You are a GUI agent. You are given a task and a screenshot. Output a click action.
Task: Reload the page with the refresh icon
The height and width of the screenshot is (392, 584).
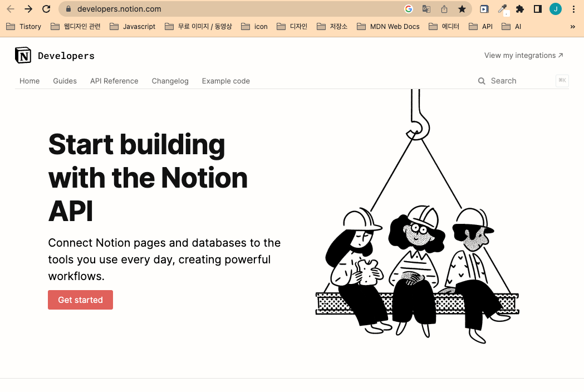click(46, 9)
